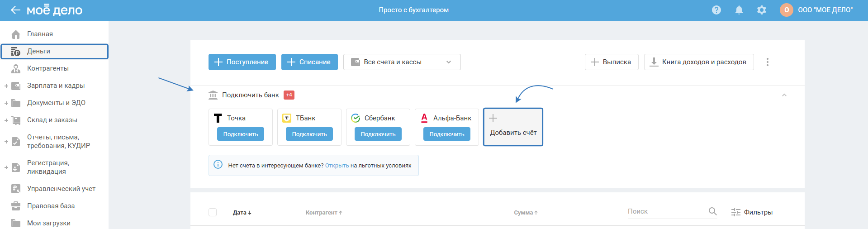868x229 pixels.
Task: Open the help question mark icon
Action: coord(716,10)
